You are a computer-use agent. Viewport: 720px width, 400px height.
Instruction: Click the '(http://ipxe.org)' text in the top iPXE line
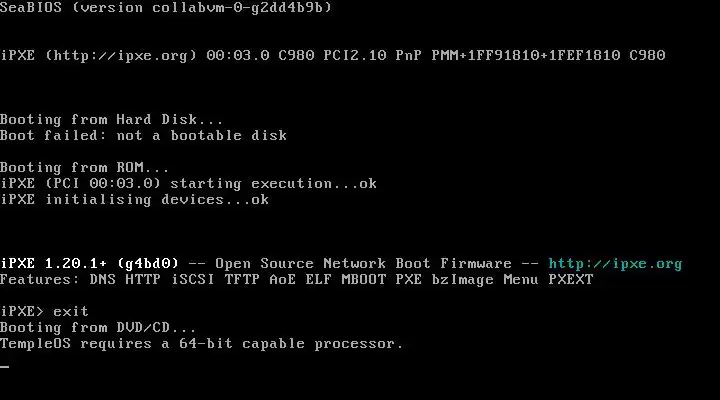coord(121,56)
